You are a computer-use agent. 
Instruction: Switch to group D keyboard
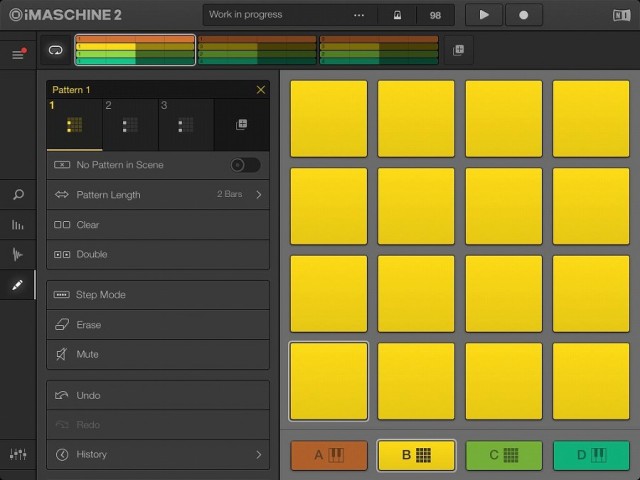(x=591, y=455)
